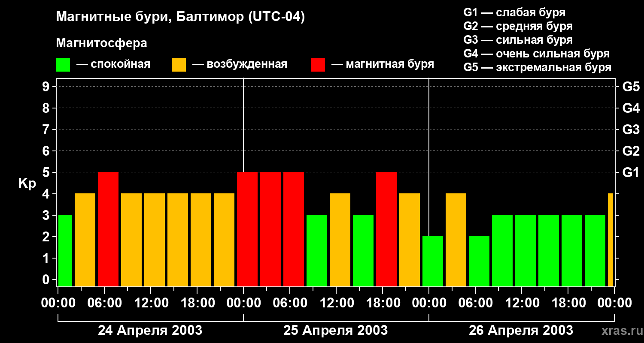Click the '25 Апреля 2003' date label
The width and height of the screenshot is (644, 343).
pos(336,331)
